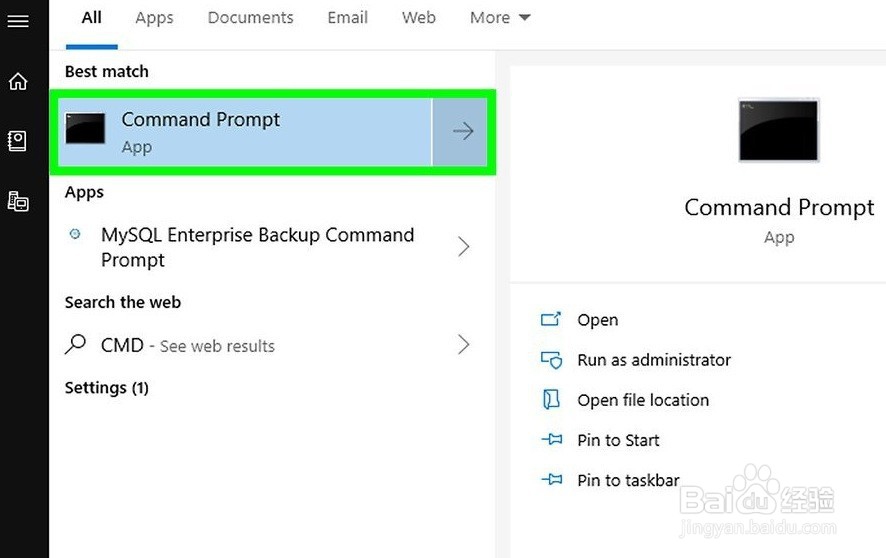886x558 pixels.
Task: Click the Command Prompt icon in best match
Action: [85, 128]
